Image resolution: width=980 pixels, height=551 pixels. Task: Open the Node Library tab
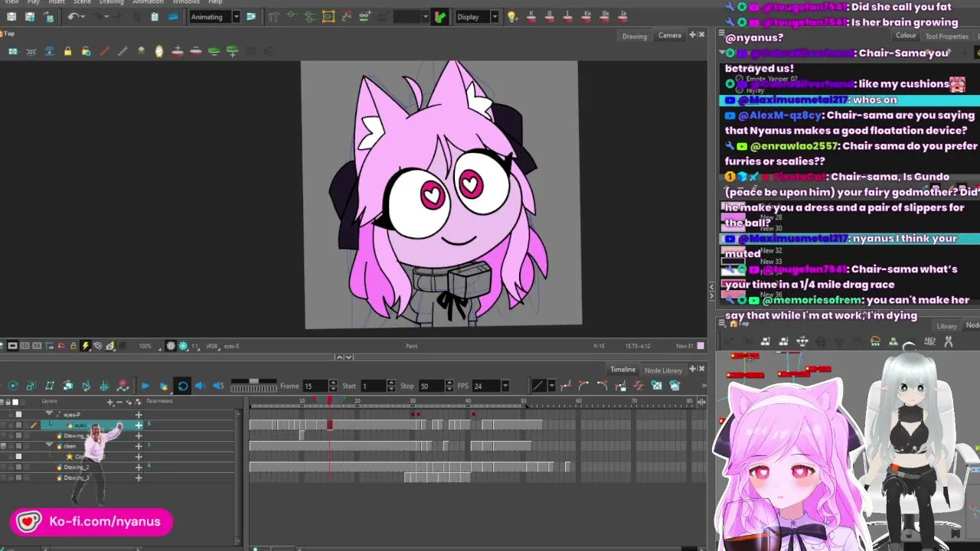tap(663, 370)
